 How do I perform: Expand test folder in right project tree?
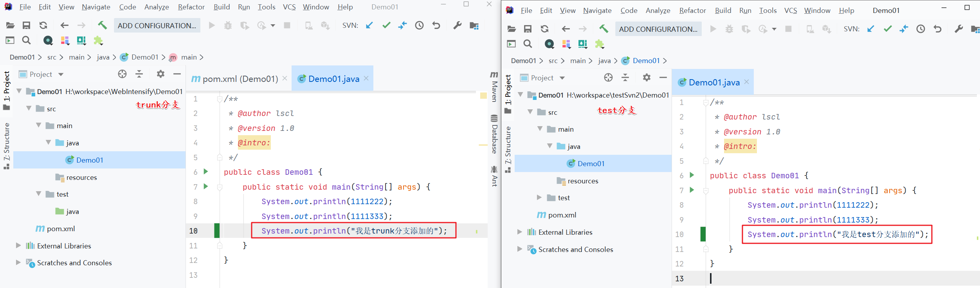point(539,197)
